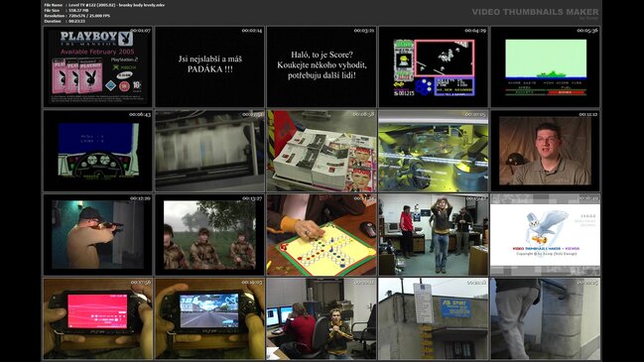644x362 pixels.
Task: Select the 'Jsi nejslabší' text thumbnail
Action: click(x=209, y=66)
